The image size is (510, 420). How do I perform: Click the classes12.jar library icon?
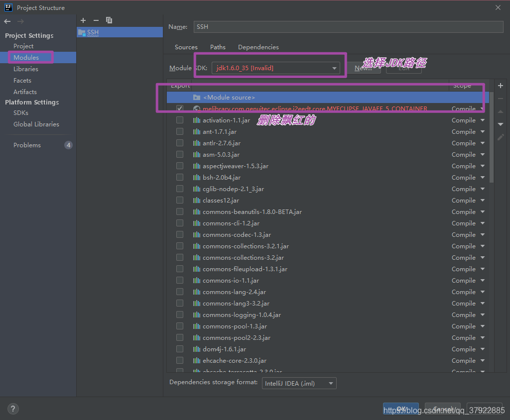[x=196, y=200]
